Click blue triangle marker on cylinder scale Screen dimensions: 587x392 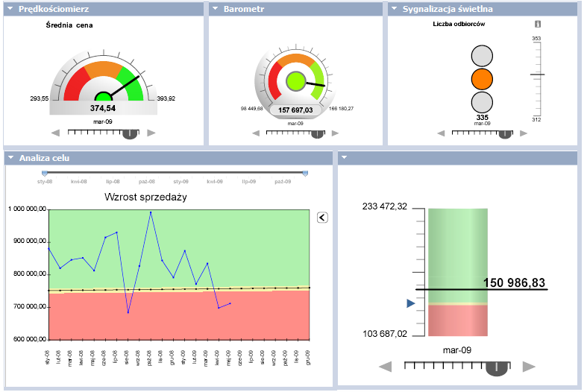(x=410, y=303)
